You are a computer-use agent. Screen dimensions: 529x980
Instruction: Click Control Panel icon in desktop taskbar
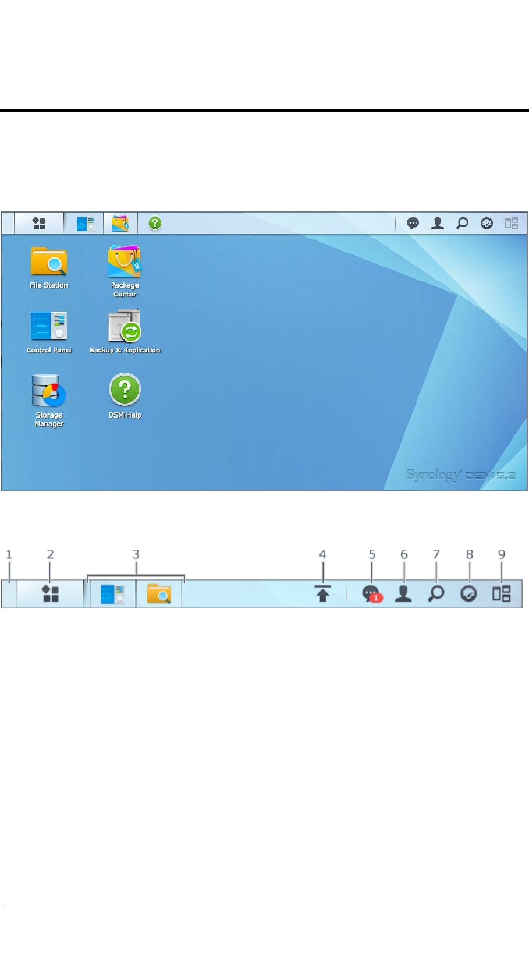[x=86, y=223]
